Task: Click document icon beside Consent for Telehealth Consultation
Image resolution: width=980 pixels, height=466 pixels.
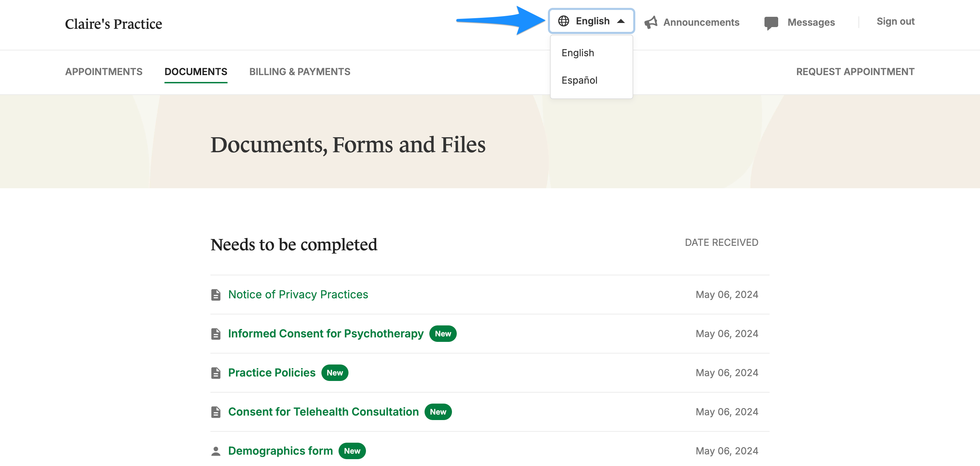Action: [216, 412]
